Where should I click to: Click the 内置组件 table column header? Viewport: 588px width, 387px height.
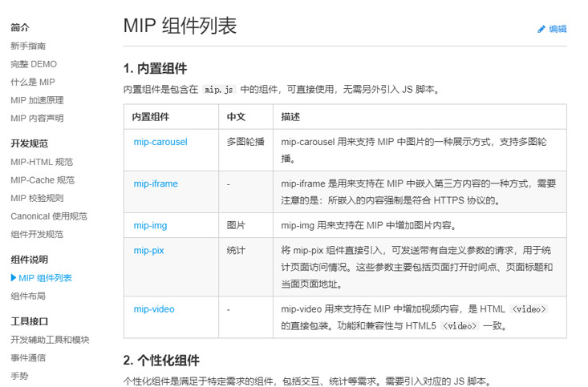pos(151,117)
